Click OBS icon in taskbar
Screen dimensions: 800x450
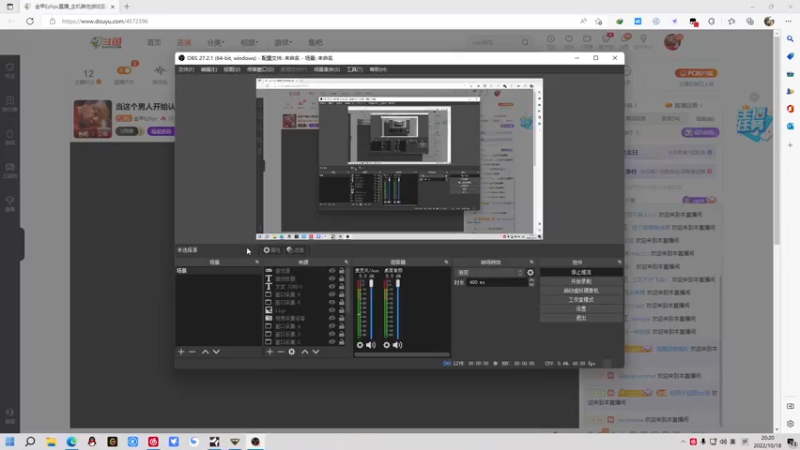255,441
